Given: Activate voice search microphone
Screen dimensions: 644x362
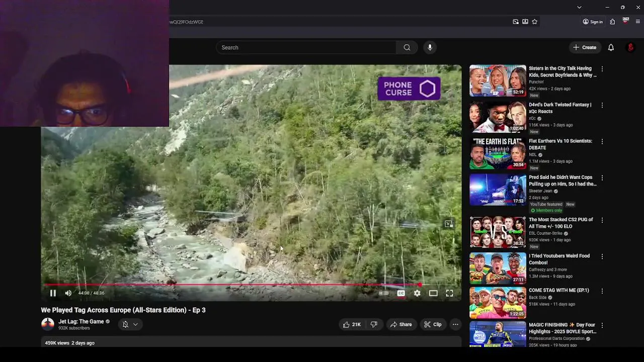Looking at the screenshot, I should click(430, 47).
